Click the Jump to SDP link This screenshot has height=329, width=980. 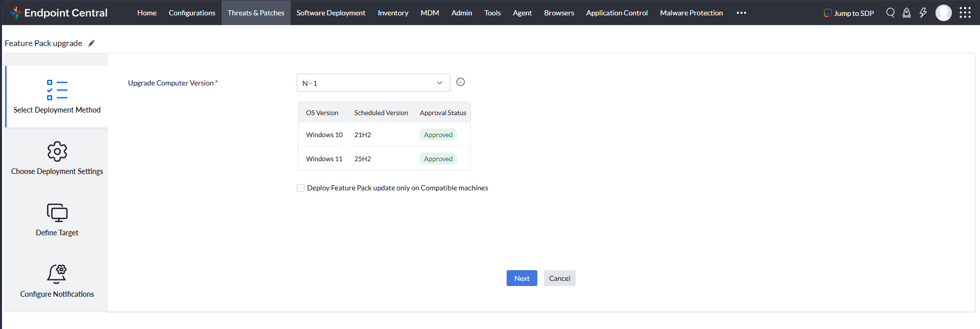[x=849, y=13]
